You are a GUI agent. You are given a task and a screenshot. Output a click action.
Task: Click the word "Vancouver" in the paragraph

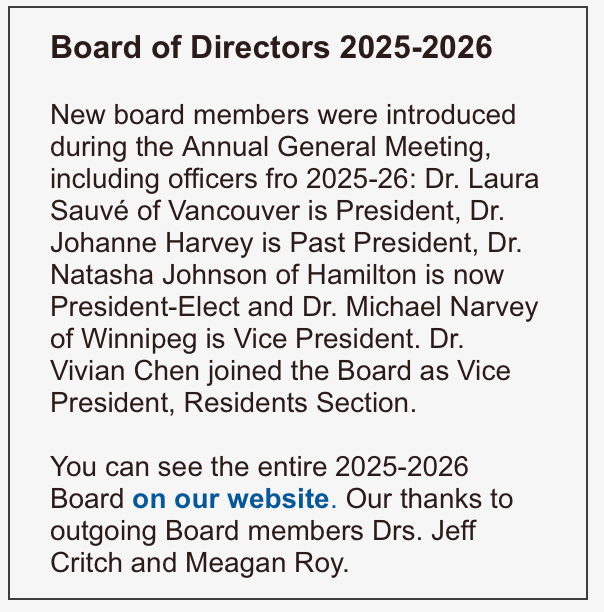click(234, 211)
